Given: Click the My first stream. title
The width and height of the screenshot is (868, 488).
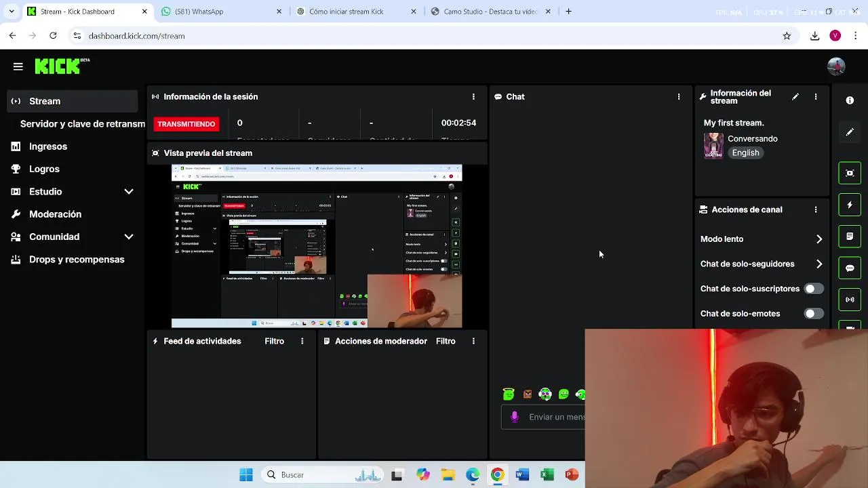Looking at the screenshot, I should coord(734,123).
